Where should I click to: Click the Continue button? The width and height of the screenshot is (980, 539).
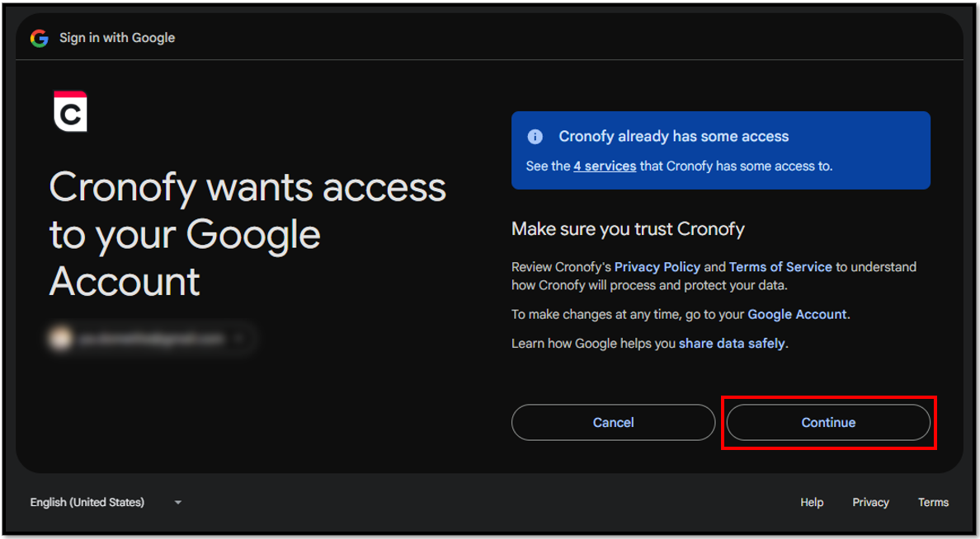click(x=828, y=423)
